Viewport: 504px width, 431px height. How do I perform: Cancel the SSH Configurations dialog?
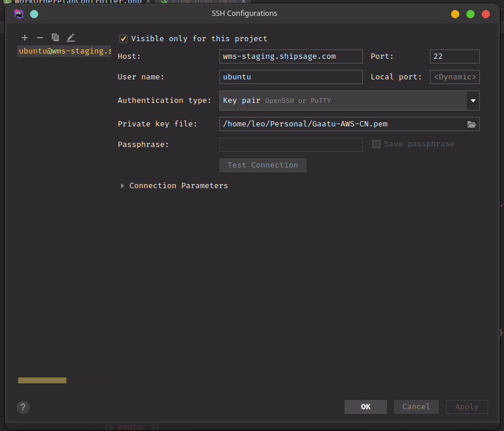point(416,407)
